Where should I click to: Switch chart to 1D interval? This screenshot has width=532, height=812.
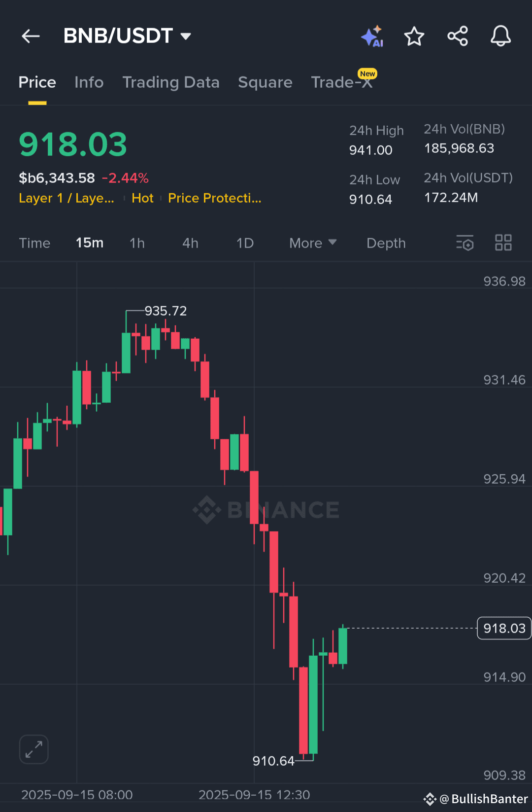pos(245,243)
